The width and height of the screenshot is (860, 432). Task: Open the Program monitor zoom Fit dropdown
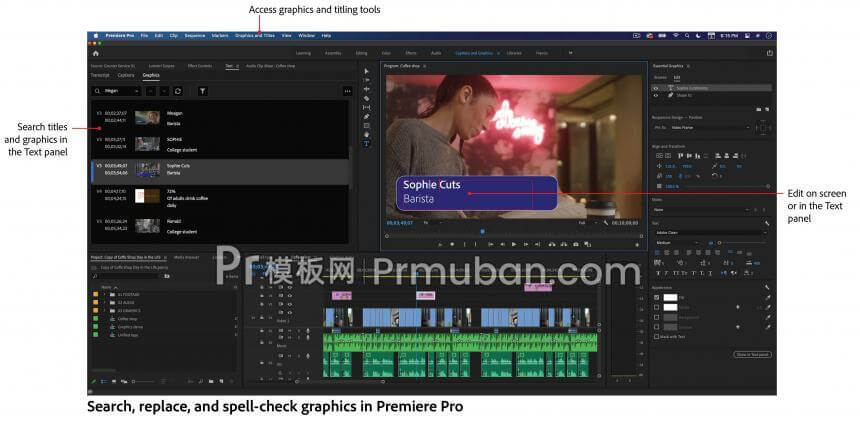click(x=432, y=223)
